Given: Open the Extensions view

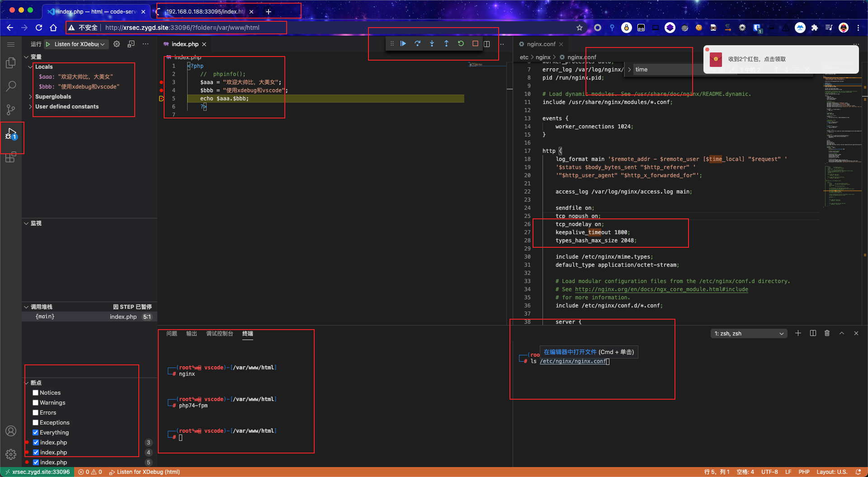Looking at the screenshot, I should point(11,157).
